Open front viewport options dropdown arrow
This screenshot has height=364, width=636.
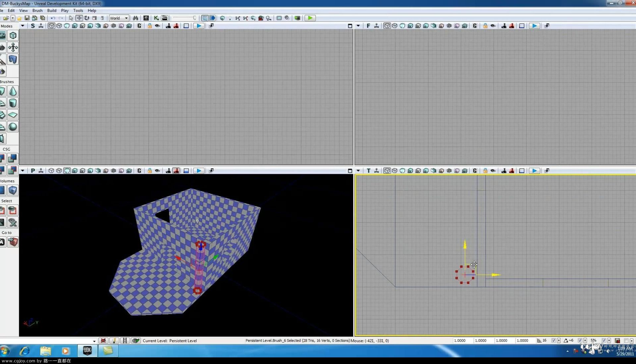coord(358,26)
